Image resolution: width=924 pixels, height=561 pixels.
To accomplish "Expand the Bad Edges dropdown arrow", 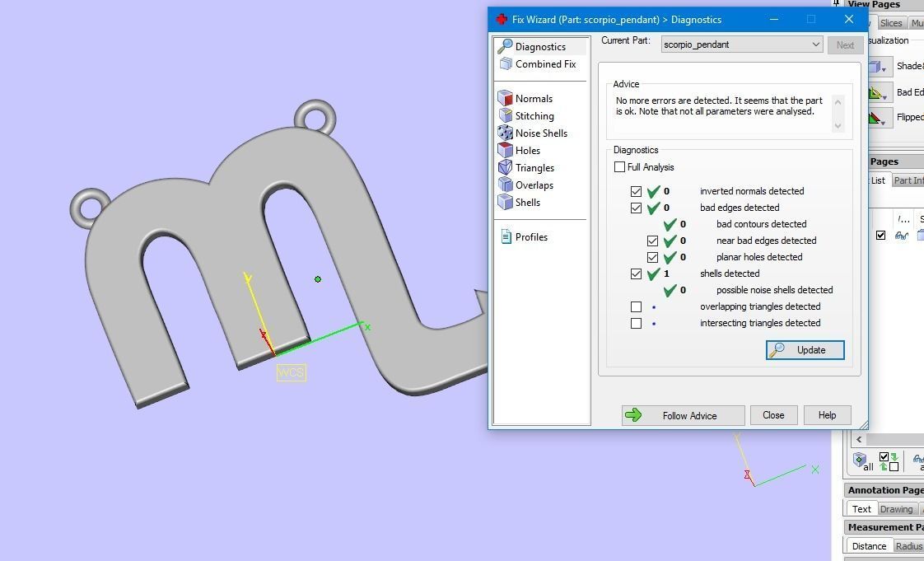I will pyautogui.click(x=884, y=96).
